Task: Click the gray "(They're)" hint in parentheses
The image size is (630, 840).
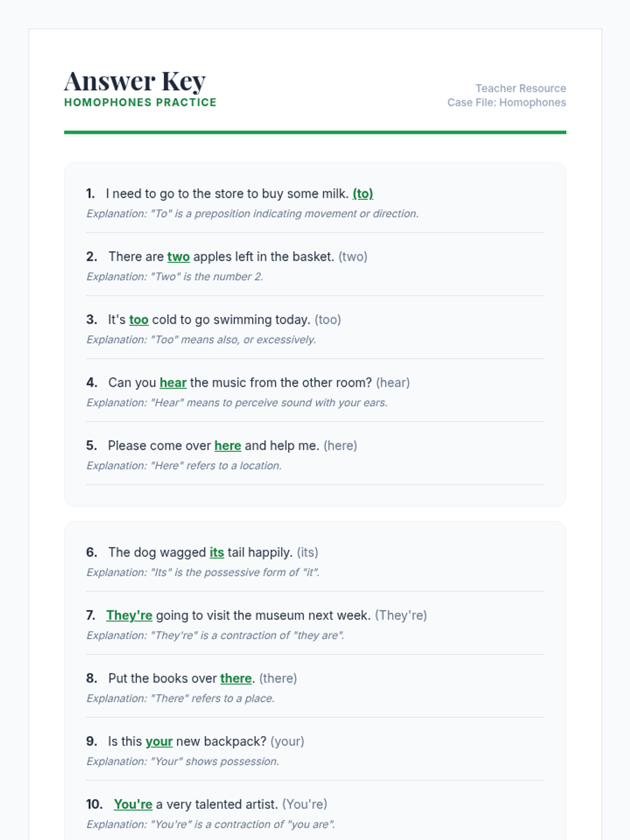Action: point(401,615)
